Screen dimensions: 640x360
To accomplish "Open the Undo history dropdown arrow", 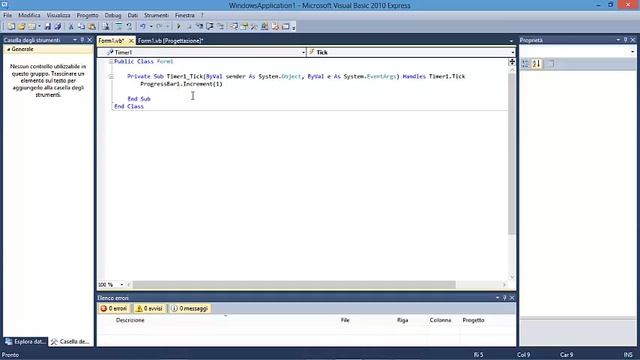I will coord(151,27).
